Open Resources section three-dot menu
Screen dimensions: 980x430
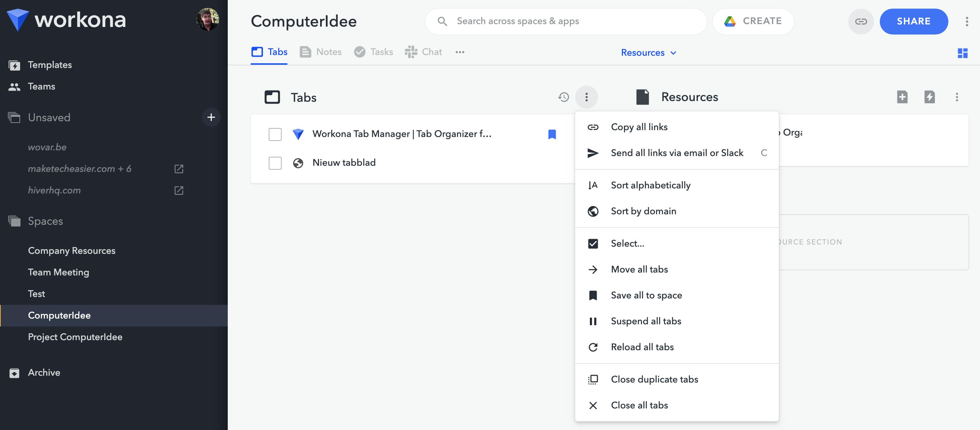956,97
